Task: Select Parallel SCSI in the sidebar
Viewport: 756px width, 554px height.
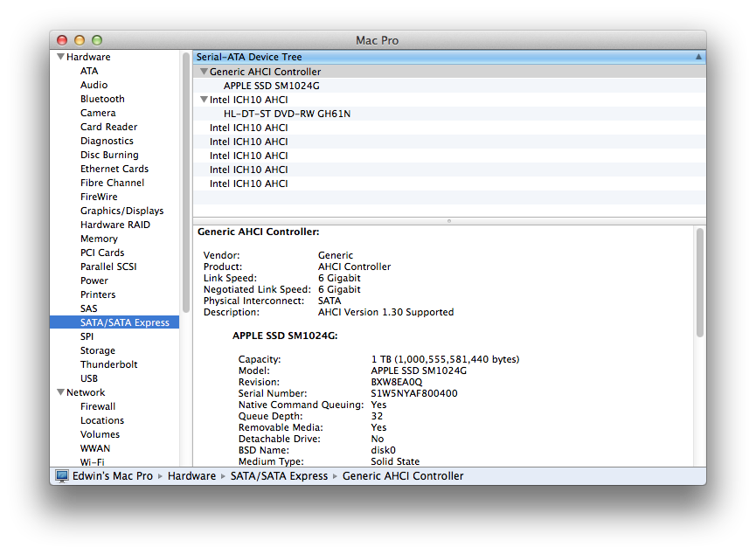Action: click(108, 267)
